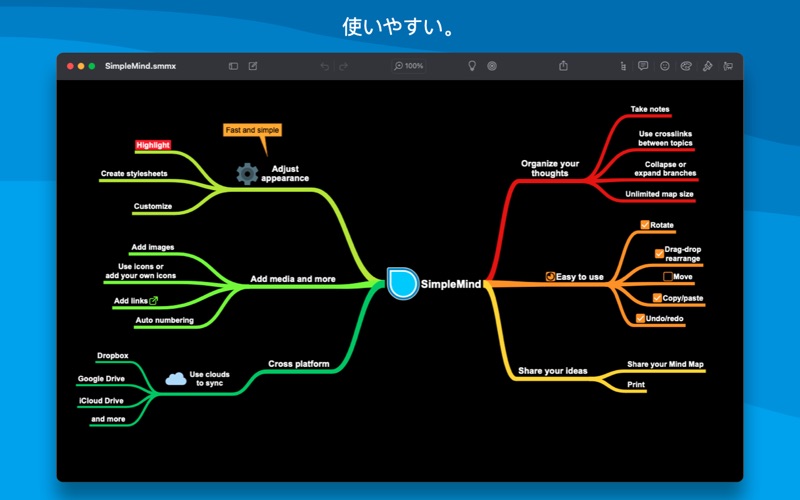Image resolution: width=800 pixels, height=500 pixels.
Task: Click the green fullscreen window button
Action: (x=92, y=66)
